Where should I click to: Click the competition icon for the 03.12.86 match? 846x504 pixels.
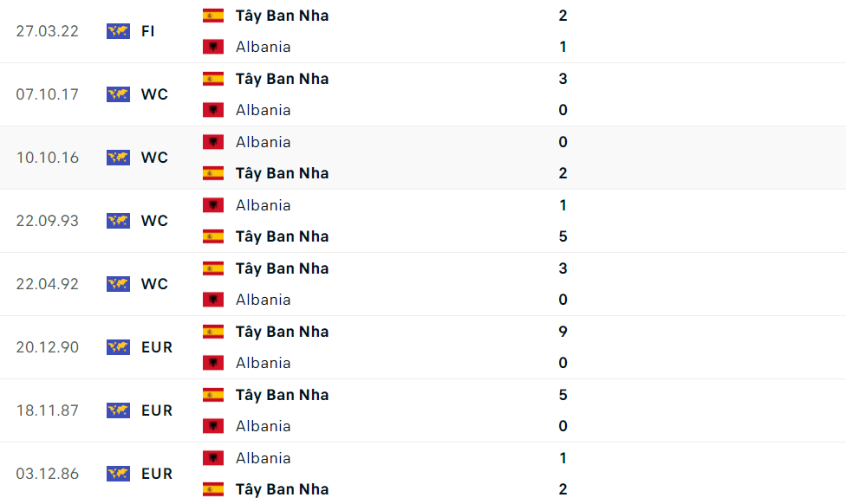tap(118, 474)
